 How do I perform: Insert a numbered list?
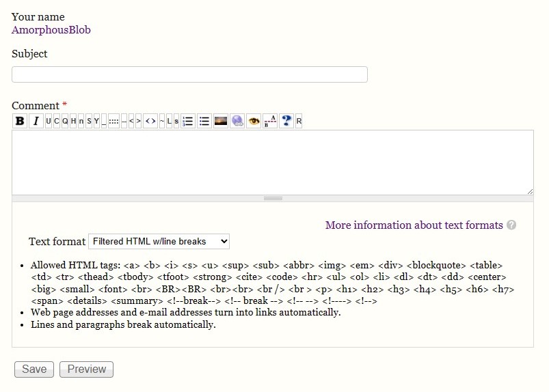(x=187, y=121)
